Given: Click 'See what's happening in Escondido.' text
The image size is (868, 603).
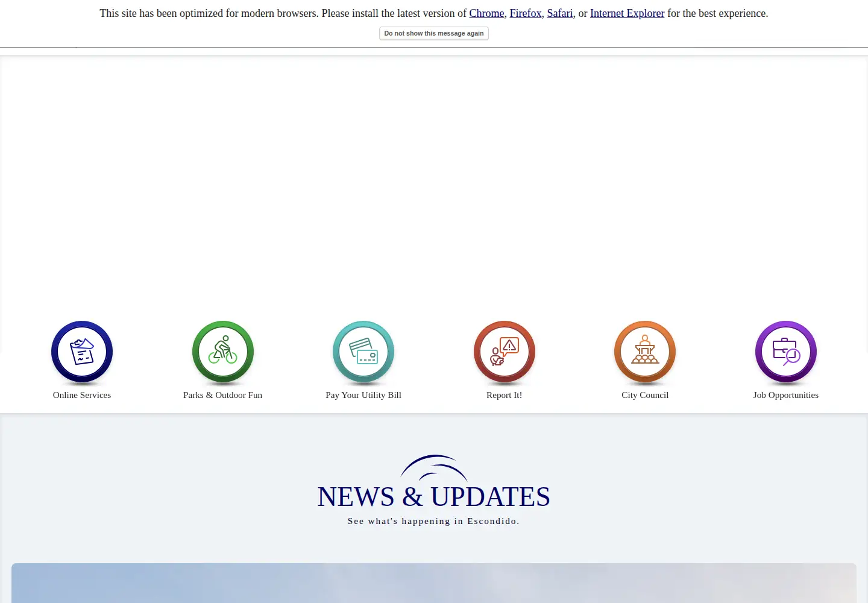Looking at the screenshot, I should coord(433,521).
